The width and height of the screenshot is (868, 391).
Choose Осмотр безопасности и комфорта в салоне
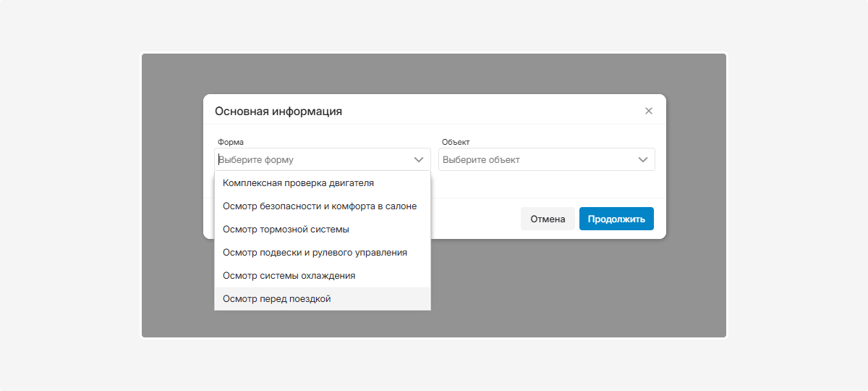tap(319, 206)
